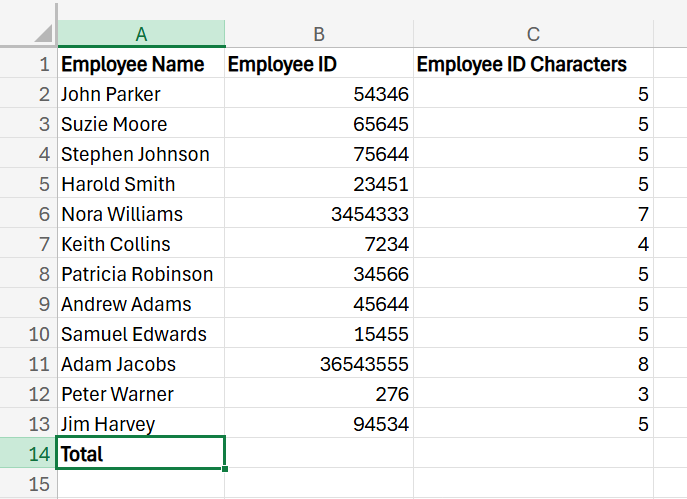Click the empty Total cell in column C
The height and width of the screenshot is (499, 687).
click(533, 453)
